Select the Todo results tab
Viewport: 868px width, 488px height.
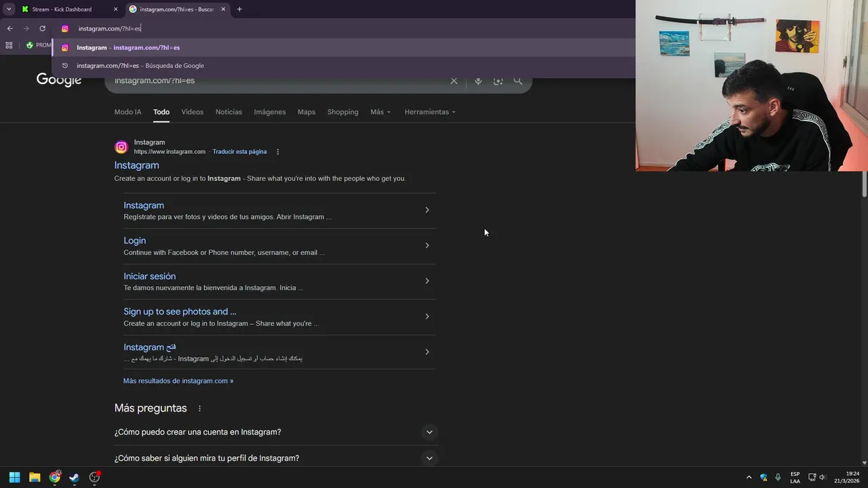161,112
